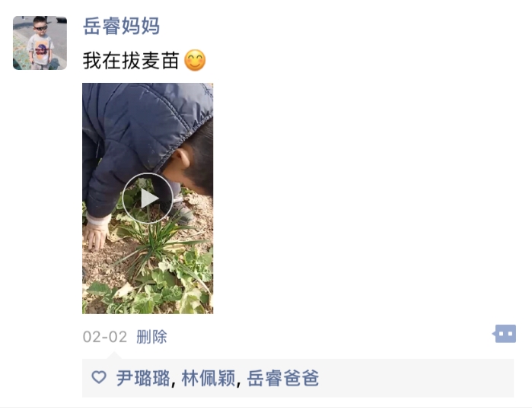Screen dimensions: 532x416
Task: Click the empty area of the likes bar
Action: point(416,378)
